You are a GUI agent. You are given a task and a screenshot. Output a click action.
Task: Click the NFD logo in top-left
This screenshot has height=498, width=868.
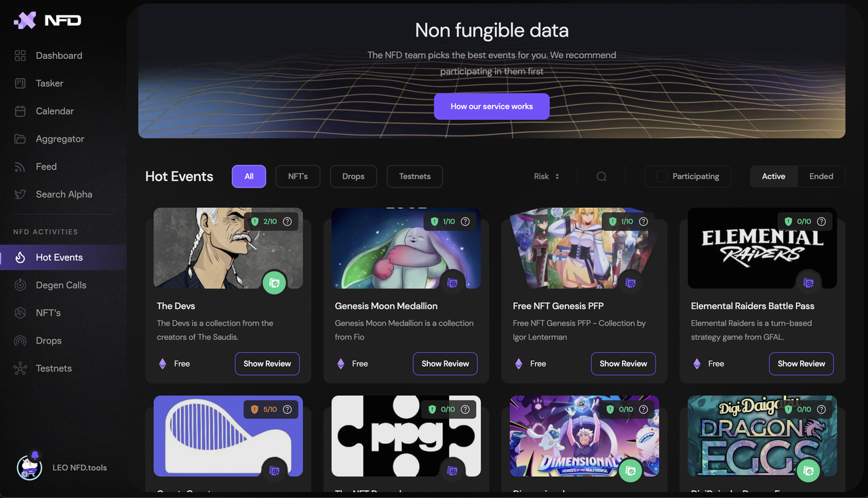point(47,20)
